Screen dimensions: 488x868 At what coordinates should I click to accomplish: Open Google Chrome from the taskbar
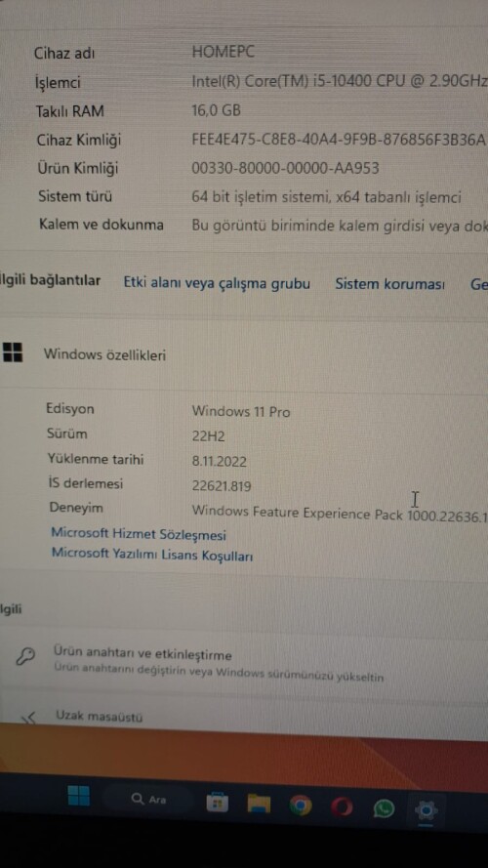pyautogui.click(x=301, y=806)
